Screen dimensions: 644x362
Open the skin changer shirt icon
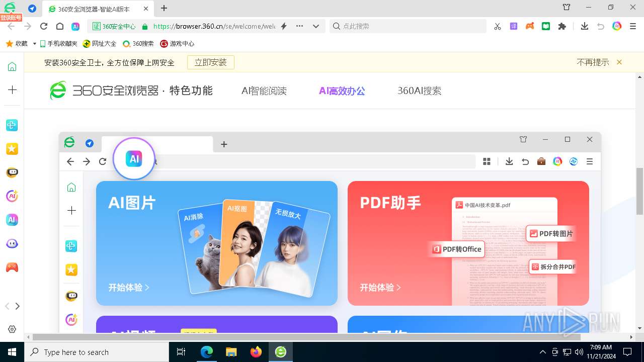pyautogui.click(x=567, y=7)
